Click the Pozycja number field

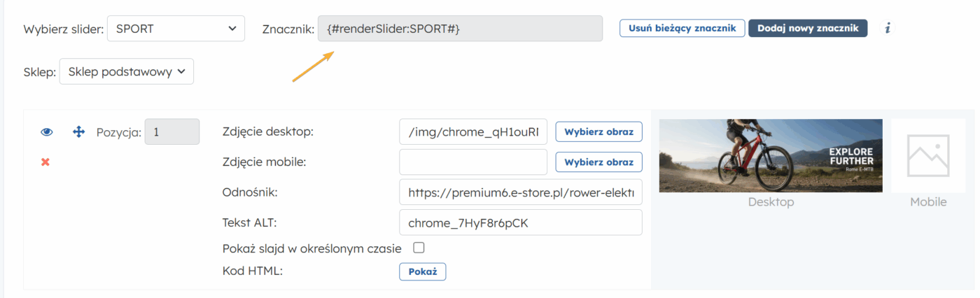[172, 132]
